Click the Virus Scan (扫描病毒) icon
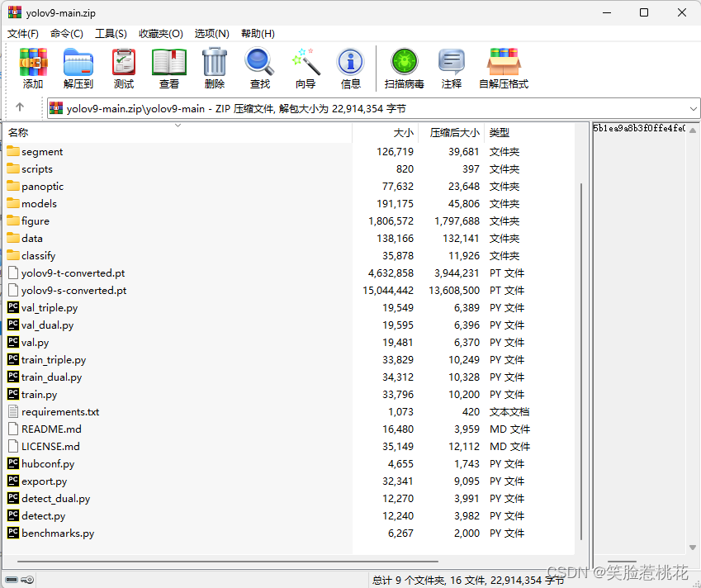 pos(404,62)
